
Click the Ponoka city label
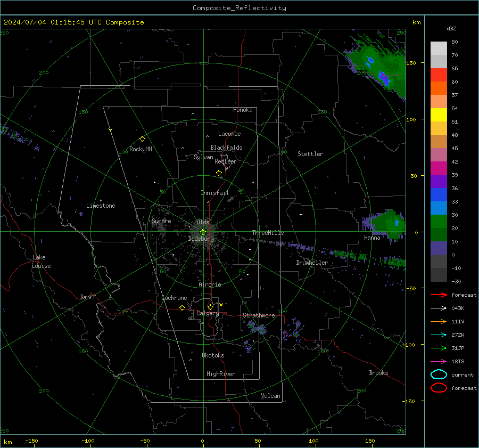click(243, 110)
